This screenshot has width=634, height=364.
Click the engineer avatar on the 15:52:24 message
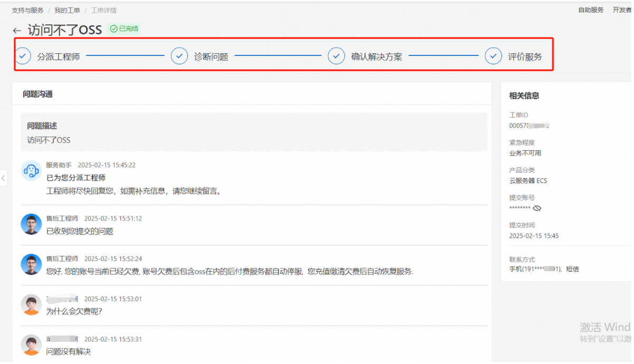[x=31, y=264]
